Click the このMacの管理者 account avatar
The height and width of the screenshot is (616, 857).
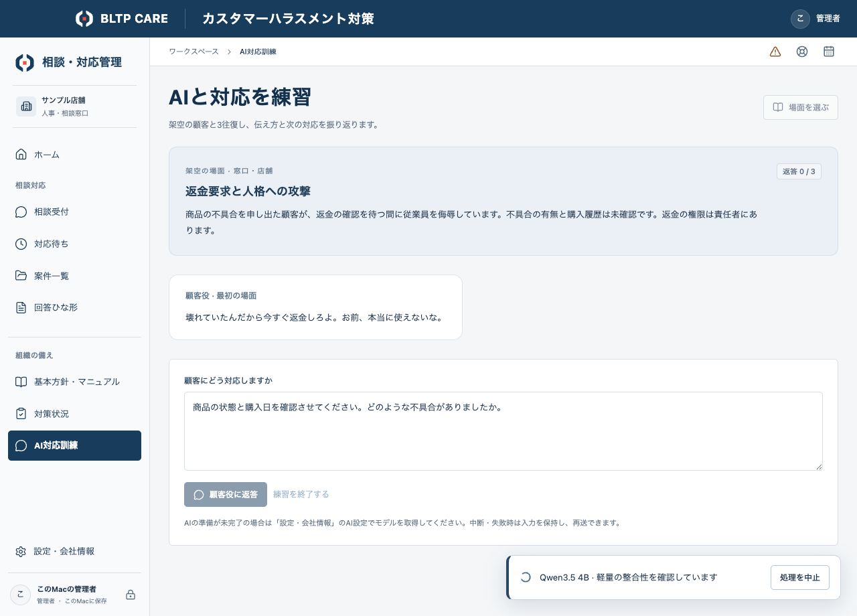[x=20, y=595]
